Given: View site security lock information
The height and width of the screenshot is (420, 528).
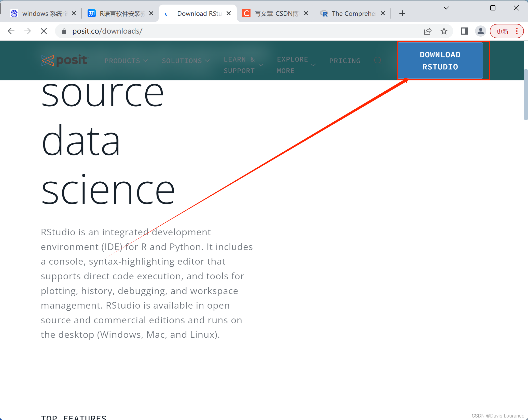Looking at the screenshot, I should (64, 31).
